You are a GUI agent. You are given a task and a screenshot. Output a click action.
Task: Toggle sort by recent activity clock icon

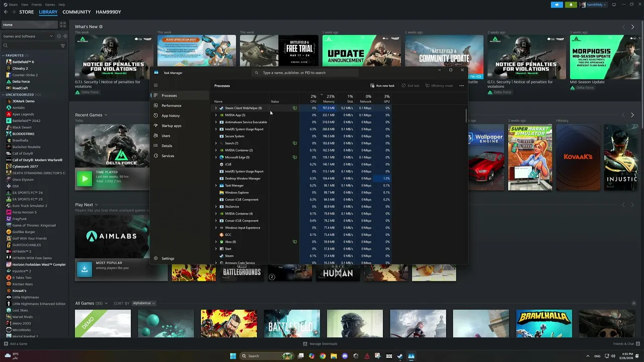(59, 36)
